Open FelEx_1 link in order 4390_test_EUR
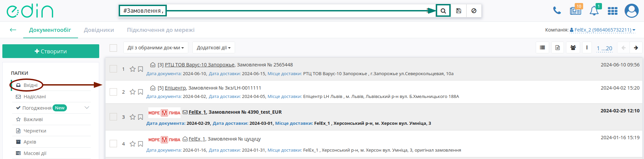This screenshot has height=159, width=644. point(197,112)
